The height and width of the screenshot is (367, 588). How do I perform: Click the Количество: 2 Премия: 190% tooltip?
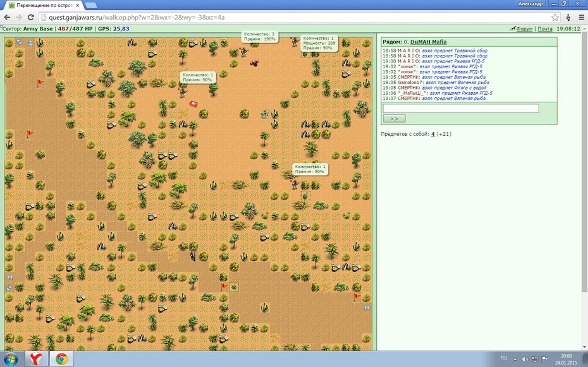coord(259,37)
